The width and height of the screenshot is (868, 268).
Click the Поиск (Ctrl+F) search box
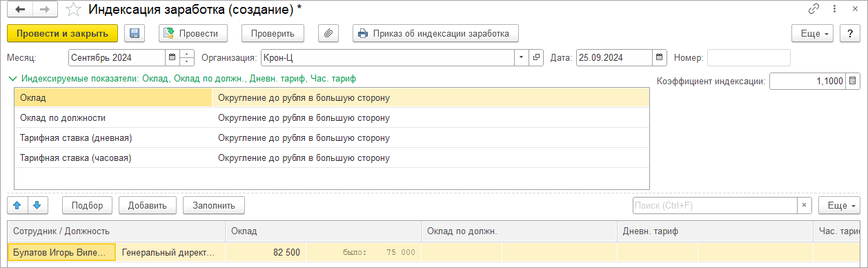(x=715, y=205)
